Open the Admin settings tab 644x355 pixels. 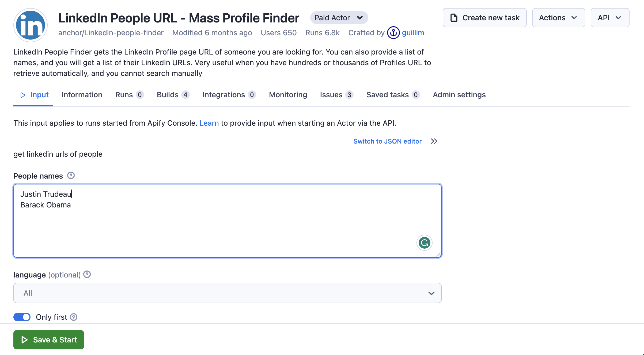pos(459,95)
